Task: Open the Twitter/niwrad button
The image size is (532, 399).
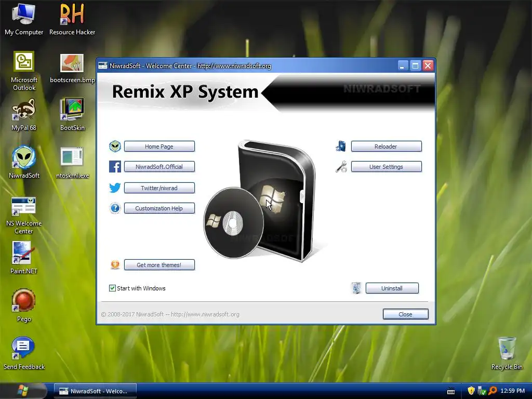Action: (x=159, y=188)
